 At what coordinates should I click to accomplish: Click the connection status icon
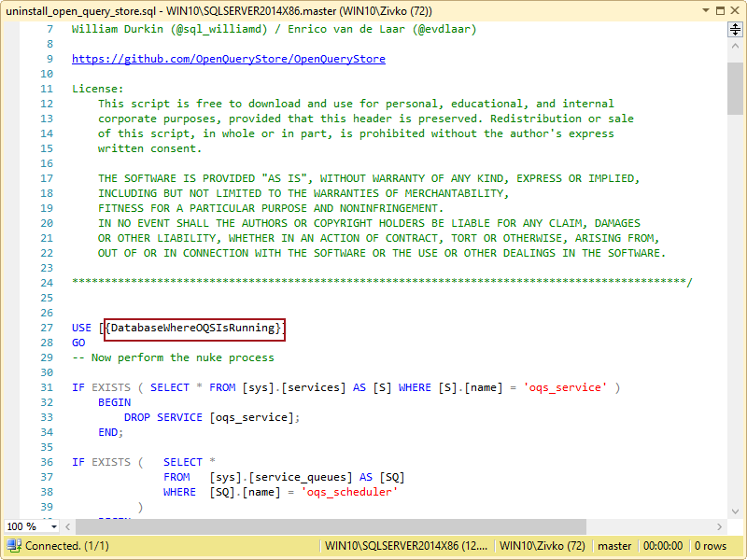click(13, 546)
